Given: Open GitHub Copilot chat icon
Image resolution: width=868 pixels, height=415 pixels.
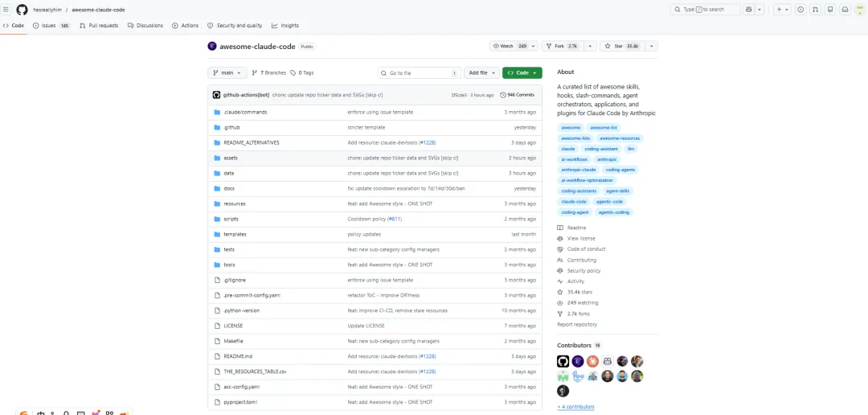Looking at the screenshot, I should [749, 10].
